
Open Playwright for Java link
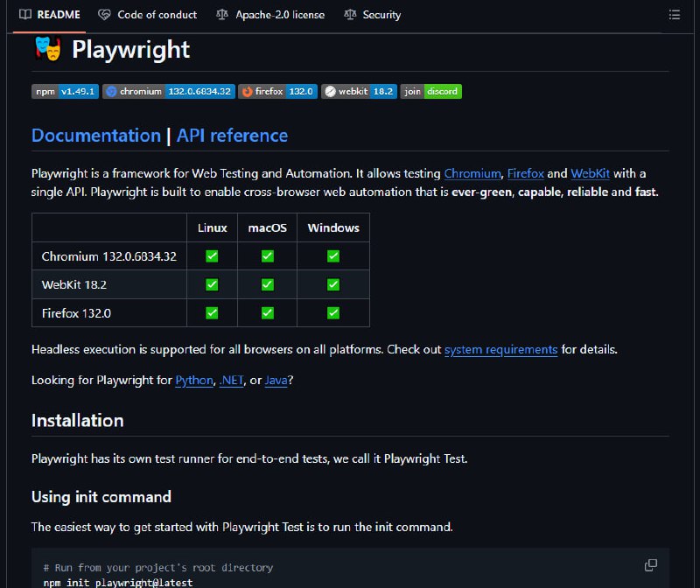coord(276,380)
